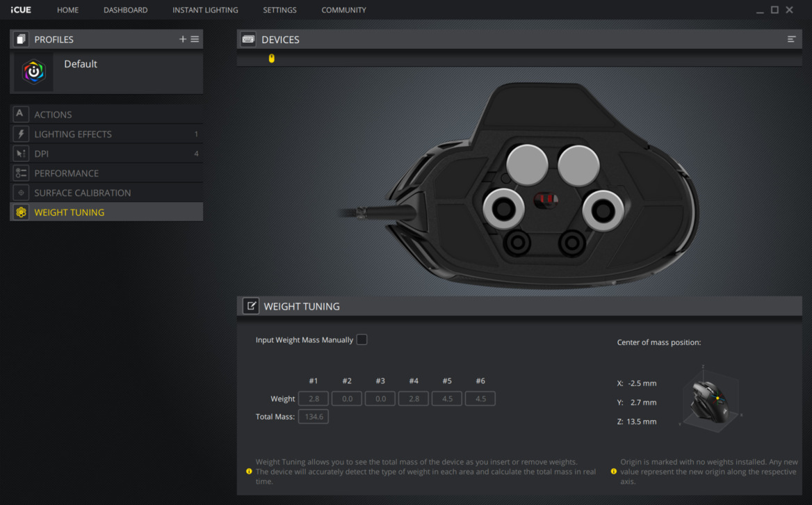
Task: Maximize the iCUE window
Action: (x=774, y=10)
